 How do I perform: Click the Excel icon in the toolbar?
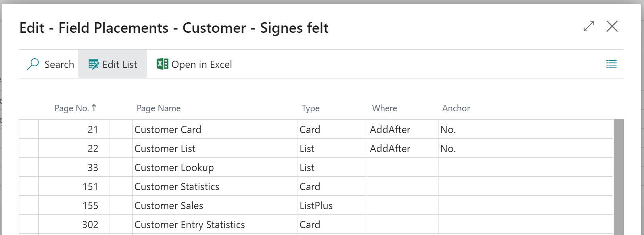(162, 64)
